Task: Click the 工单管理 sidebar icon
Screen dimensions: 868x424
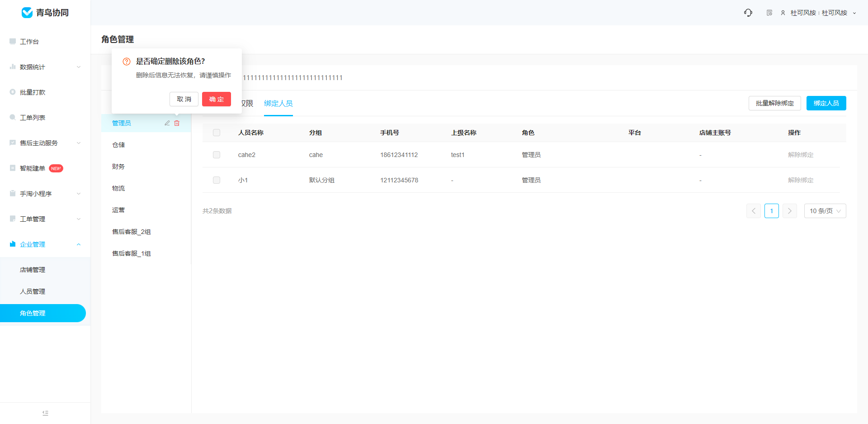Action: pos(13,219)
